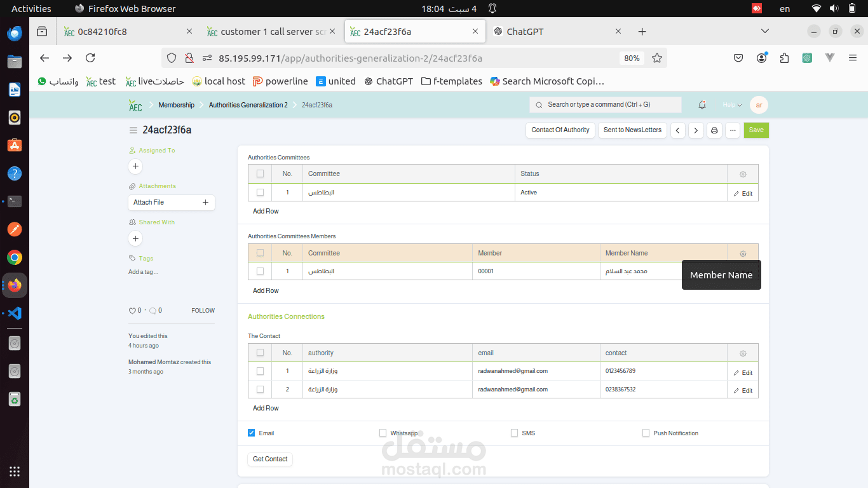Open a new browser tab
Viewport: 868px width, 488px height.
tap(642, 31)
